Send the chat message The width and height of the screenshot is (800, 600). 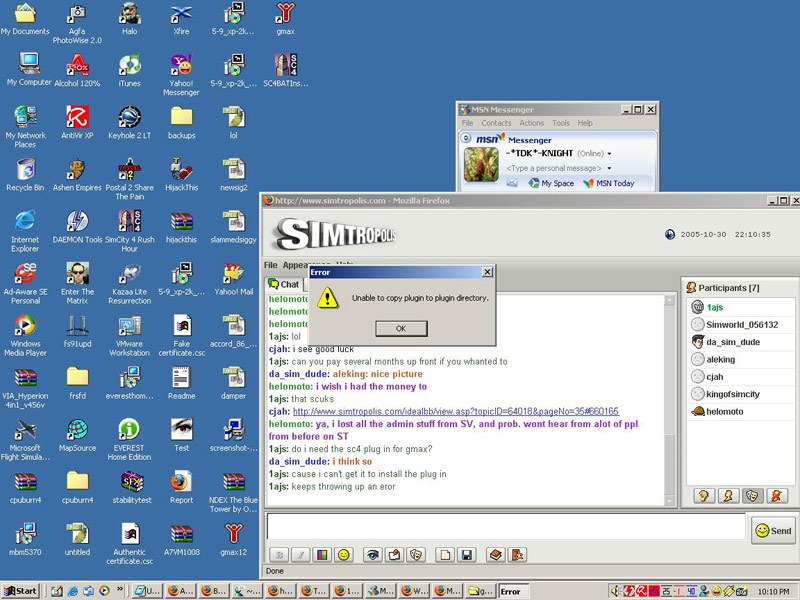pyautogui.click(x=773, y=531)
